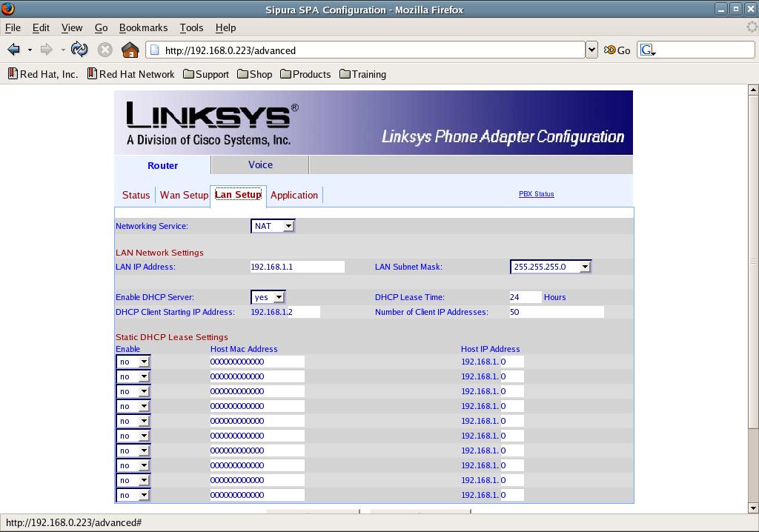Open the Support bookmarks folder

coord(205,74)
